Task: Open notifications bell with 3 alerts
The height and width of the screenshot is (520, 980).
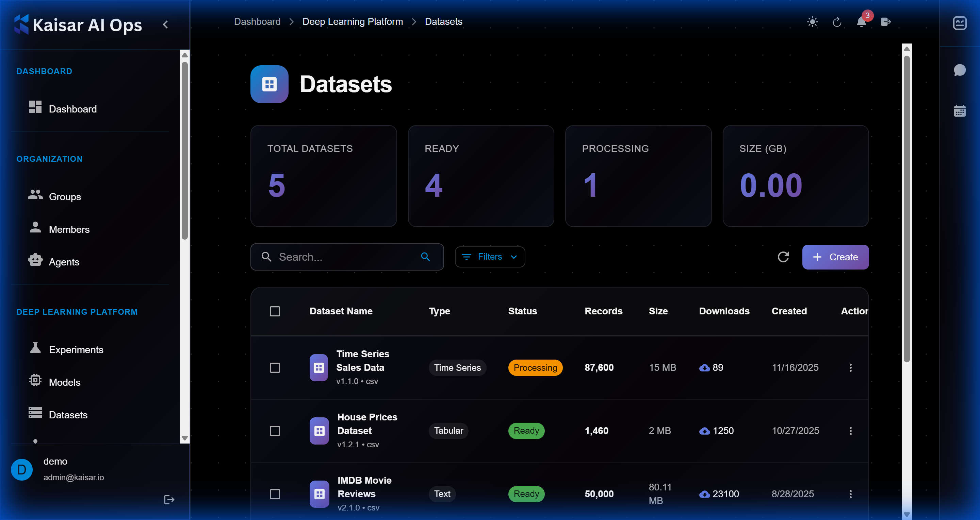Action: (x=861, y=23)
